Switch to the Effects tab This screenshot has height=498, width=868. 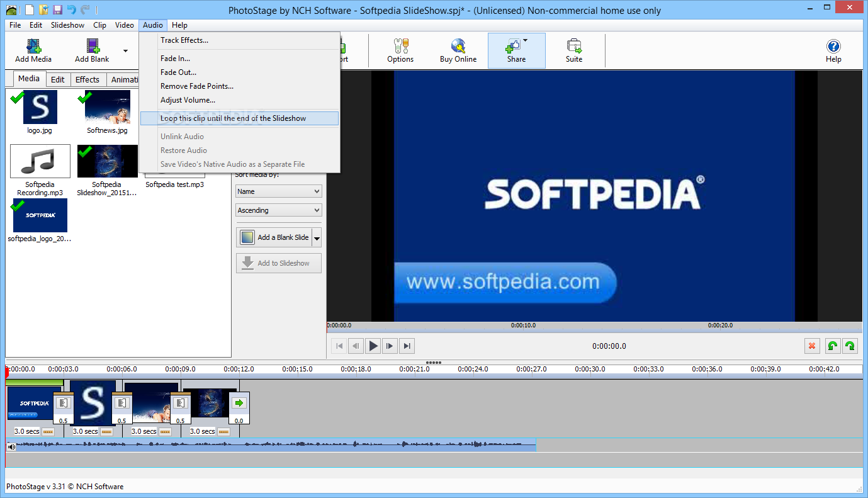87,79
